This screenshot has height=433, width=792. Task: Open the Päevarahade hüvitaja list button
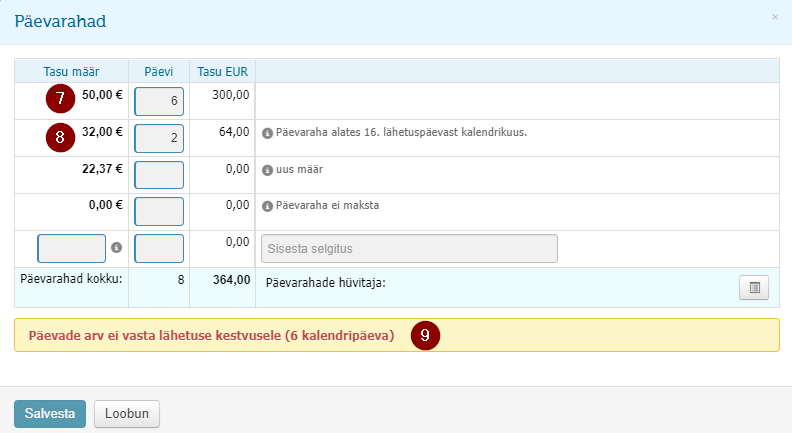click(754, 287)
